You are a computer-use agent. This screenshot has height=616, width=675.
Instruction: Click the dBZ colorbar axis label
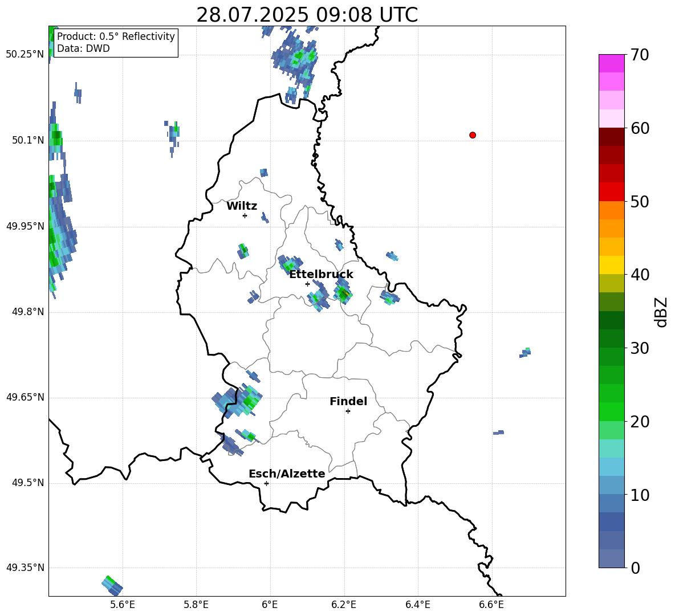pyautogui.click(x=662, y=312)
